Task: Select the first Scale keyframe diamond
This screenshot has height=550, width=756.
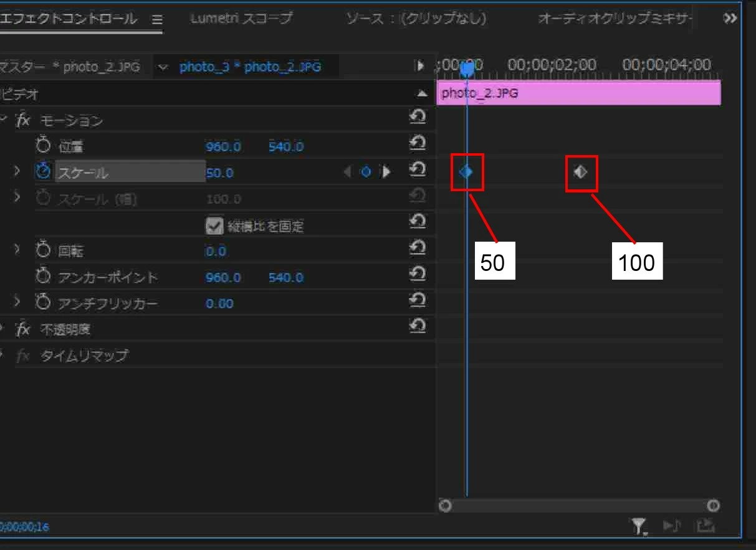Action: 466,171
